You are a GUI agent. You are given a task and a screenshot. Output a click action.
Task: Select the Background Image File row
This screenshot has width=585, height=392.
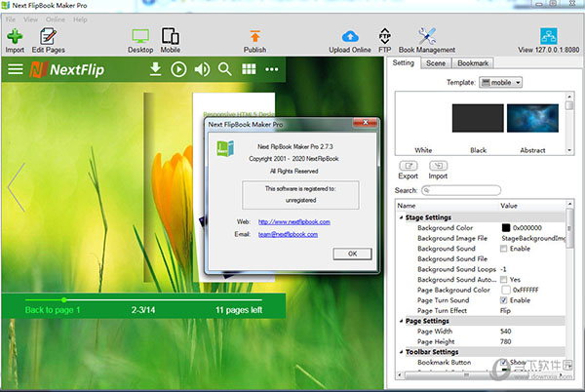(x=482, y=238)
